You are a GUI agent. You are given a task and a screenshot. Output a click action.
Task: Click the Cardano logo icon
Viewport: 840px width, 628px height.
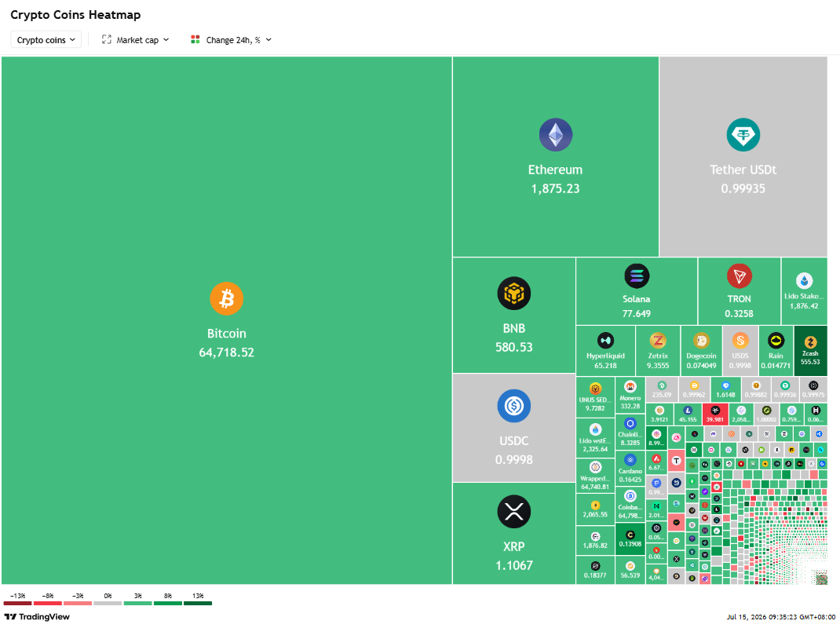click(630, 460)
